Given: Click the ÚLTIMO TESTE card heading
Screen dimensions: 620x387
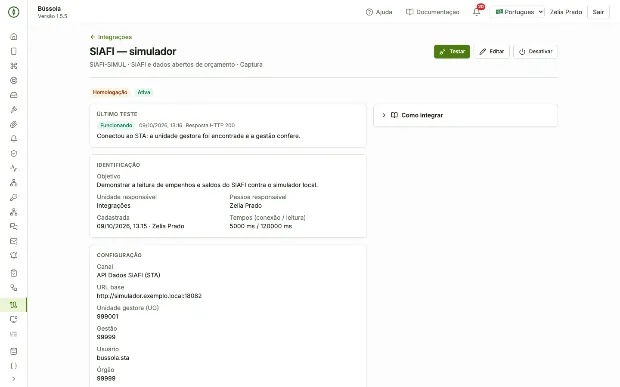Looking at the screenshot, I should pos(117,114).
